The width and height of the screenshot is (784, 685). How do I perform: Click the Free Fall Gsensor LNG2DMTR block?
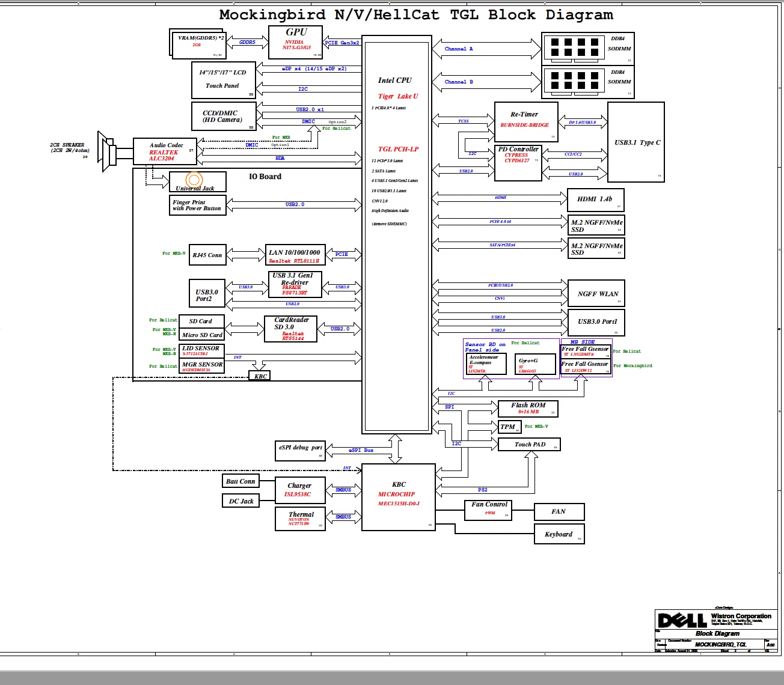coord(586,352)
